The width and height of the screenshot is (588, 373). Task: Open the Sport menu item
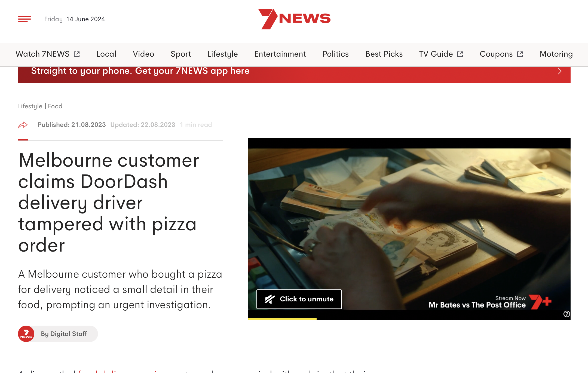point(181,54)
